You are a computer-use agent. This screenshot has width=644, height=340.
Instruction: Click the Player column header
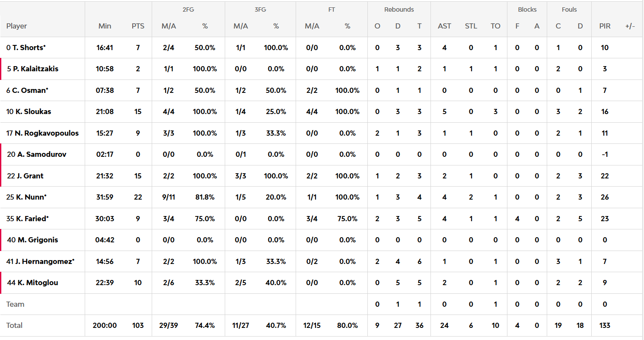[17, 26]
